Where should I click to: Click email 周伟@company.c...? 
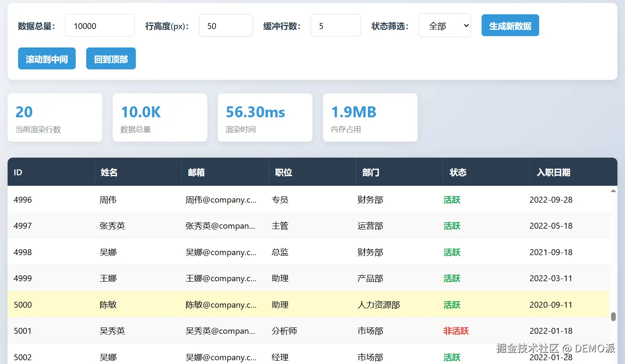[221, 200]
